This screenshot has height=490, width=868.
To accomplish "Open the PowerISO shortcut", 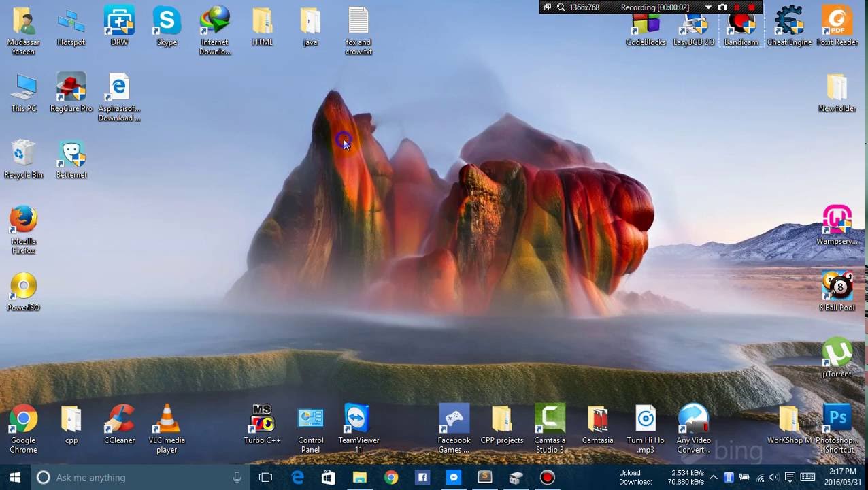I will (24, 293).
